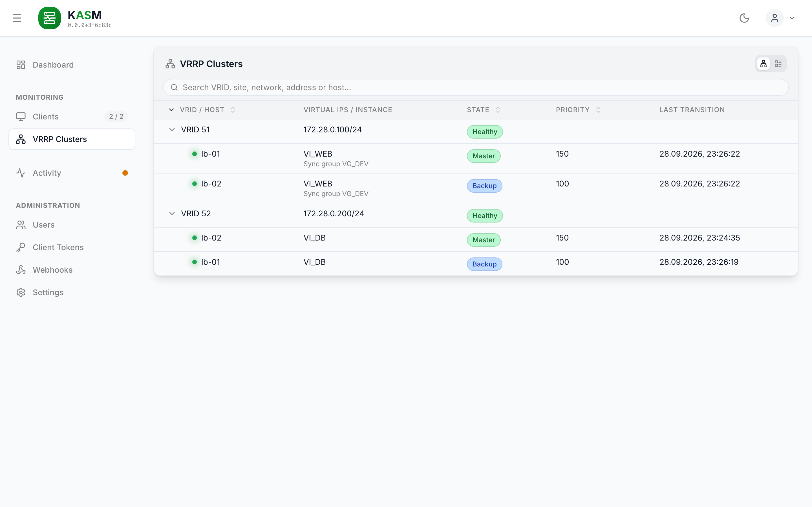Click the Settings gear icon
The image size is (812, 507).
(x=21, y=292)
